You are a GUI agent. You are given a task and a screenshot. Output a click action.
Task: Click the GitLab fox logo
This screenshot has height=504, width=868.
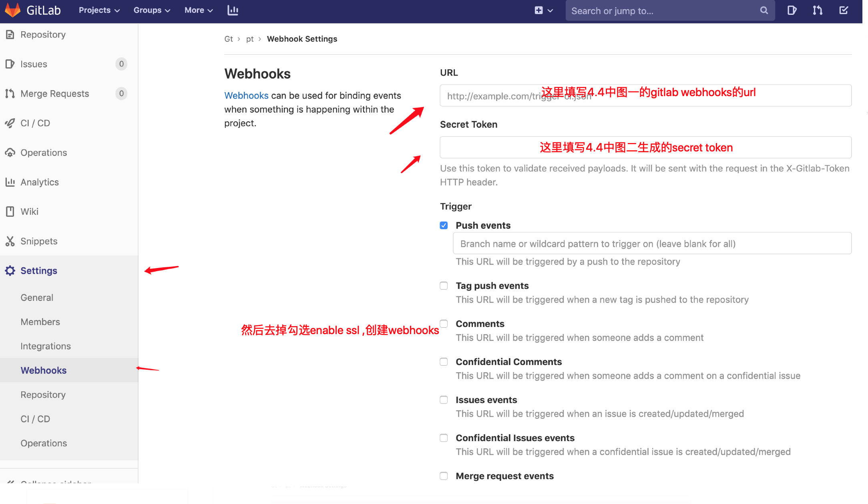coord(13,10)
